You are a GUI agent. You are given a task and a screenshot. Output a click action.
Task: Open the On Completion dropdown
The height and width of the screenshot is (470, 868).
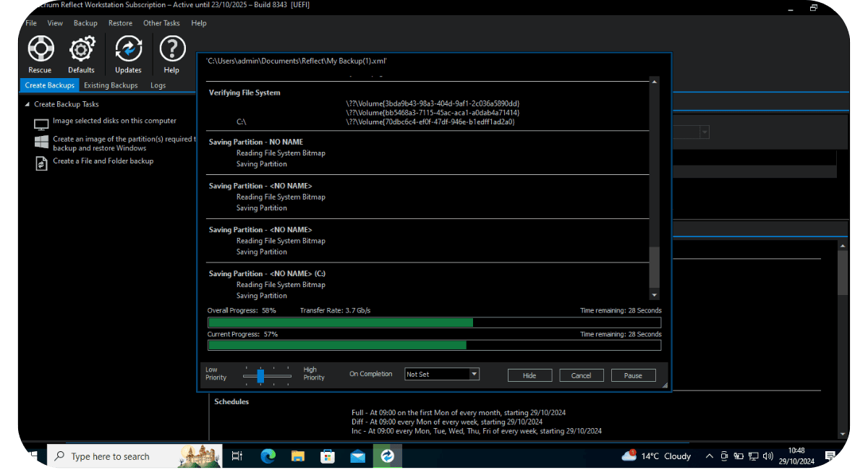pos(474,375)
